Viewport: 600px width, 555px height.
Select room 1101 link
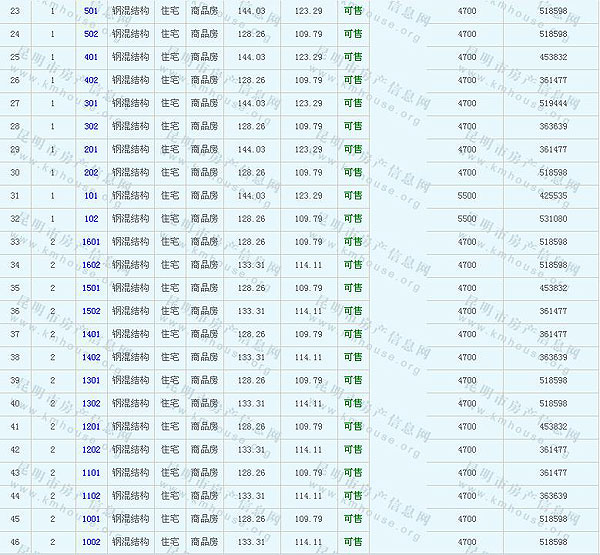point(91,473)
